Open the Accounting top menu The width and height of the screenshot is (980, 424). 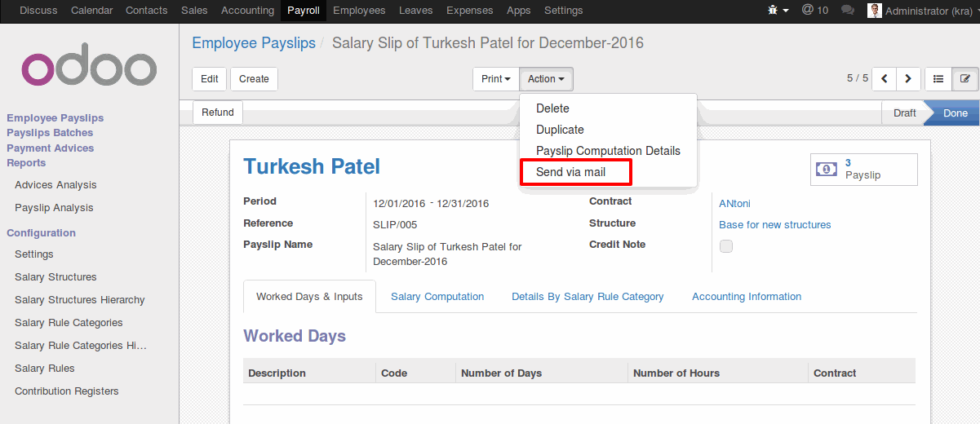pos(247,11)
